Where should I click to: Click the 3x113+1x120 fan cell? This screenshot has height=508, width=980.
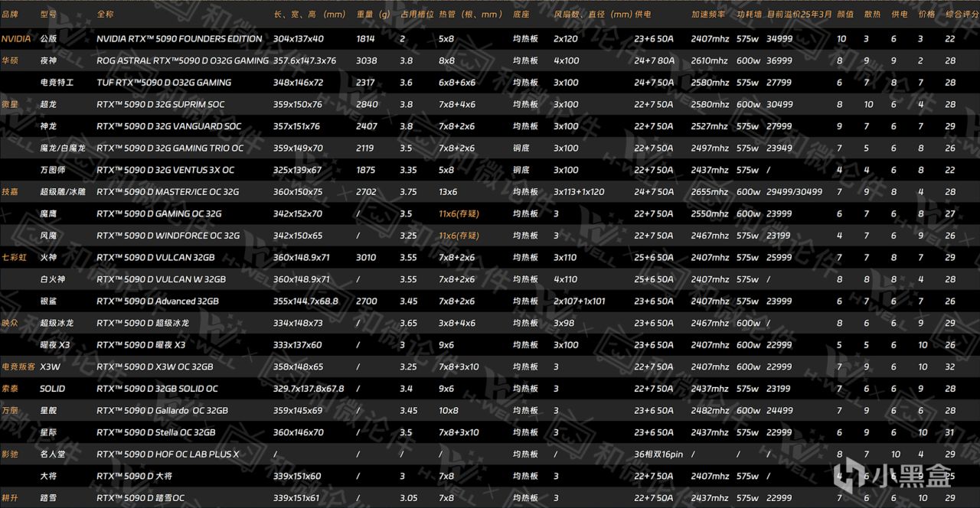pos(579,192)
